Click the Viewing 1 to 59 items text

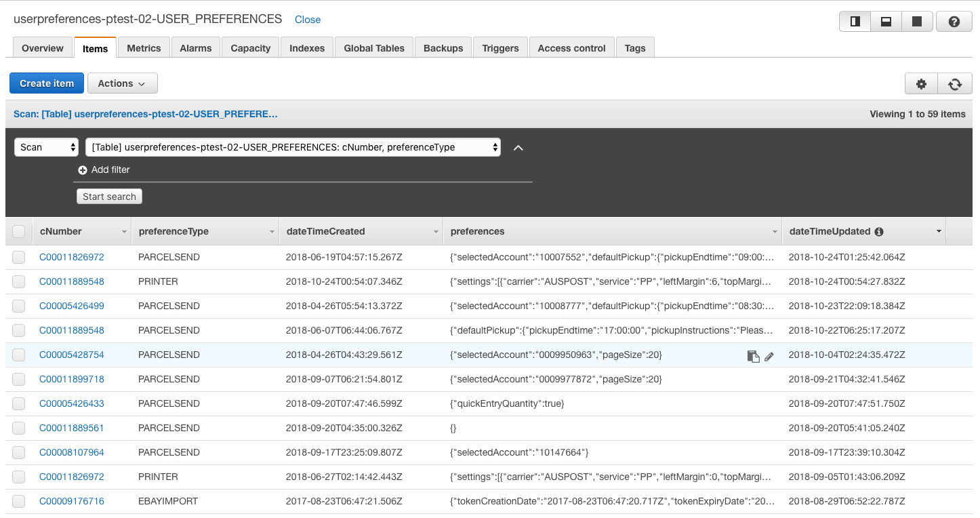(x=918, y=114)
